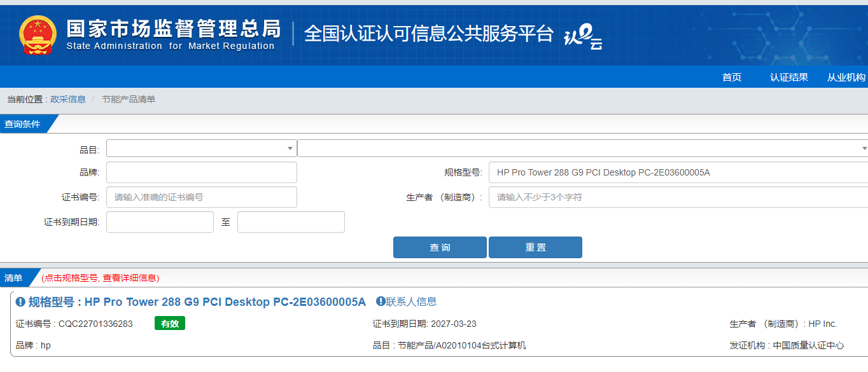Click the green 有效 status badge
868x372 pixels.
tap(170, 324)
